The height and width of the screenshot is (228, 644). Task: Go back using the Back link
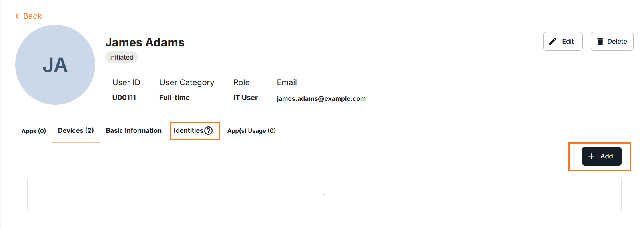32,16
